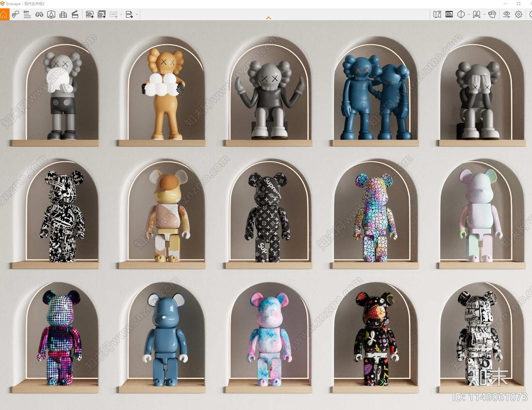Collapse toolbar with orange chevron
Screen dimensions: 532x410
[268, 18]
